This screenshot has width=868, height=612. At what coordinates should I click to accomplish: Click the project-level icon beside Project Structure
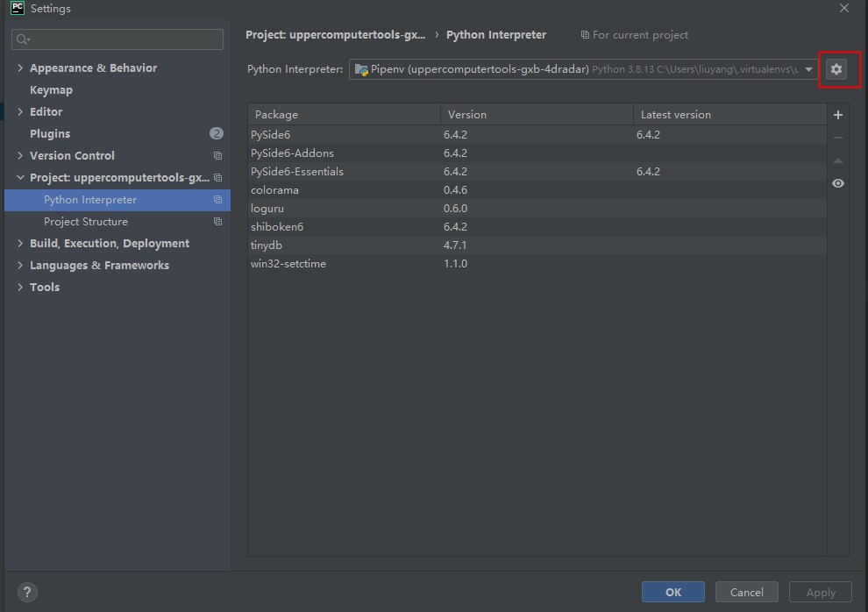[217, 221]
